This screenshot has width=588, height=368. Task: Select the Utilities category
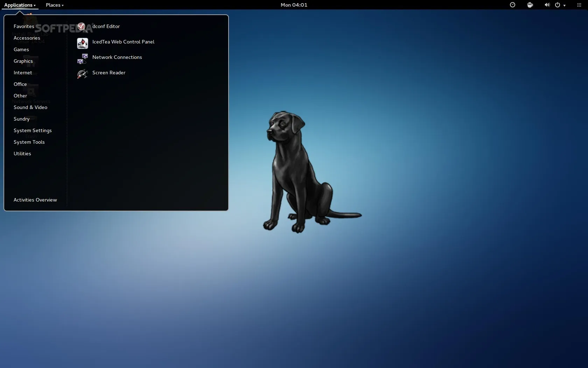22,154
